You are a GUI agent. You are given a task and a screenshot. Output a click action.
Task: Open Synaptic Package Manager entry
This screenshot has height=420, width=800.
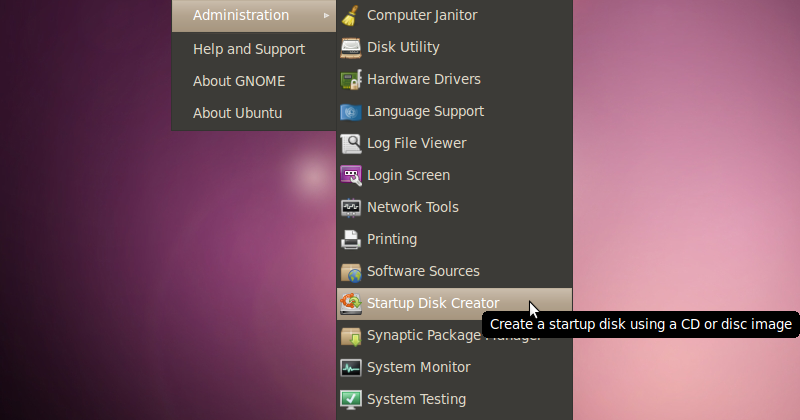coord(454,336)
